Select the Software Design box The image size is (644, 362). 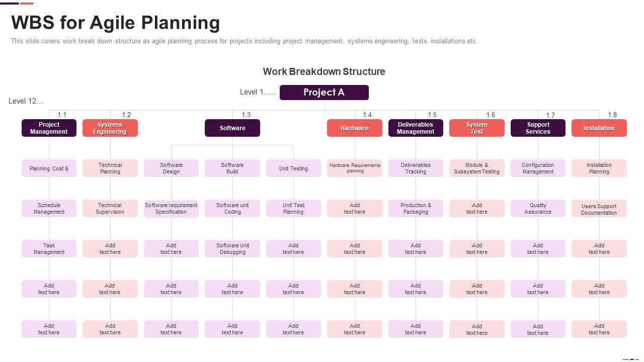click(x=171, y=168)
